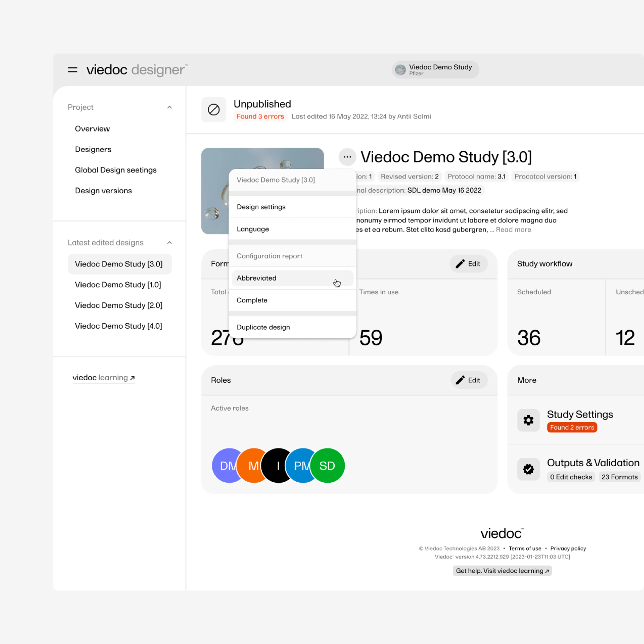The height and width of the screenshot is (644, 644).
Task: Click Read more in description
Action: (513, 229)
